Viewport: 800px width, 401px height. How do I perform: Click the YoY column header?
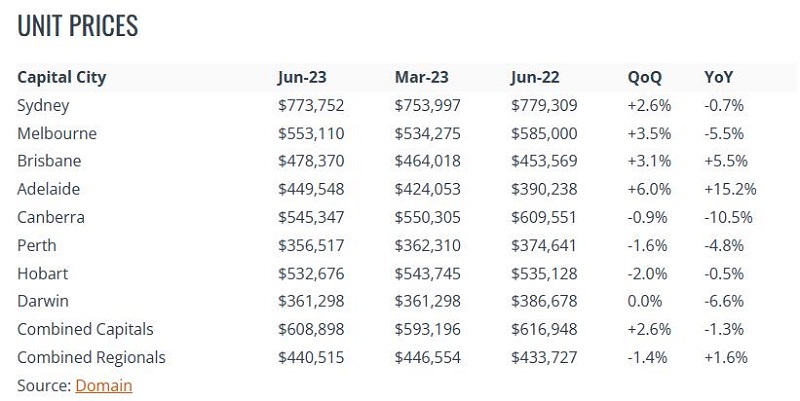(718, 78)
